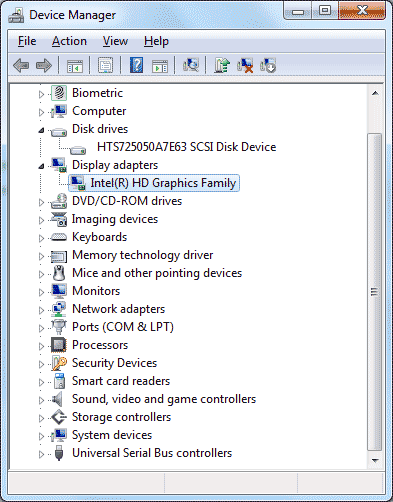The image size is (393, 502).
Task: Click the Smart card readers icon
Action: [x=59, y=381]
